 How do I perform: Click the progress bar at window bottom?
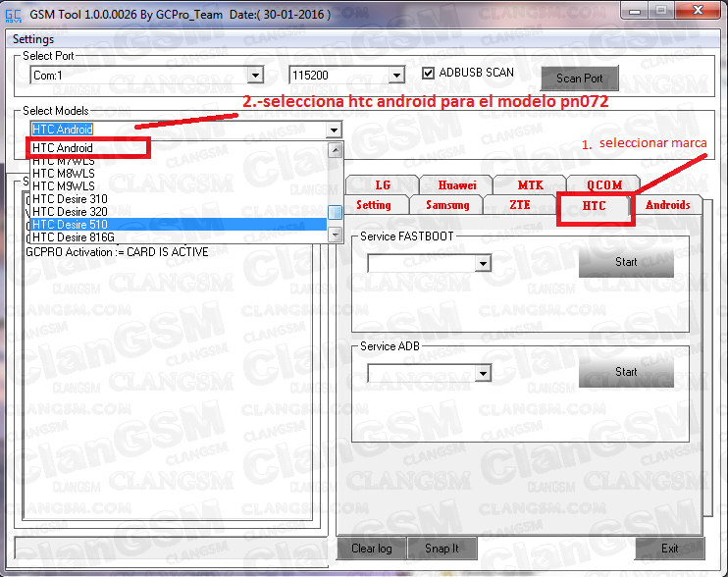click(171, 549)
